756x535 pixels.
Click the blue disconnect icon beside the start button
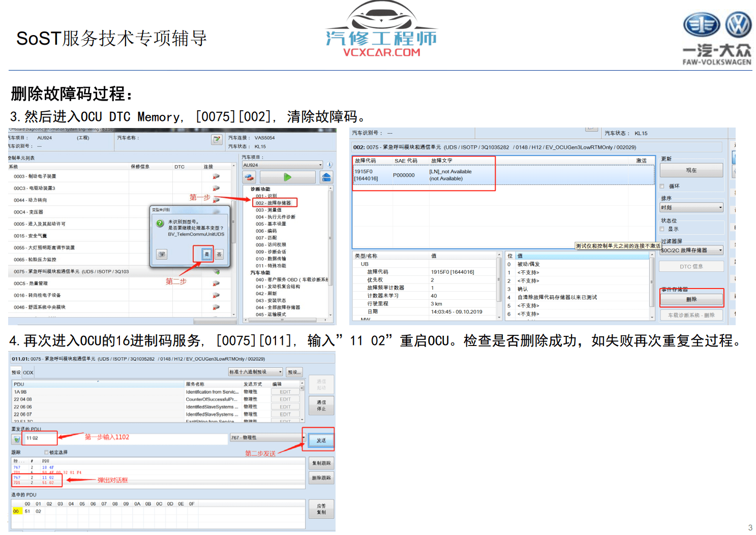click(326, 176)
